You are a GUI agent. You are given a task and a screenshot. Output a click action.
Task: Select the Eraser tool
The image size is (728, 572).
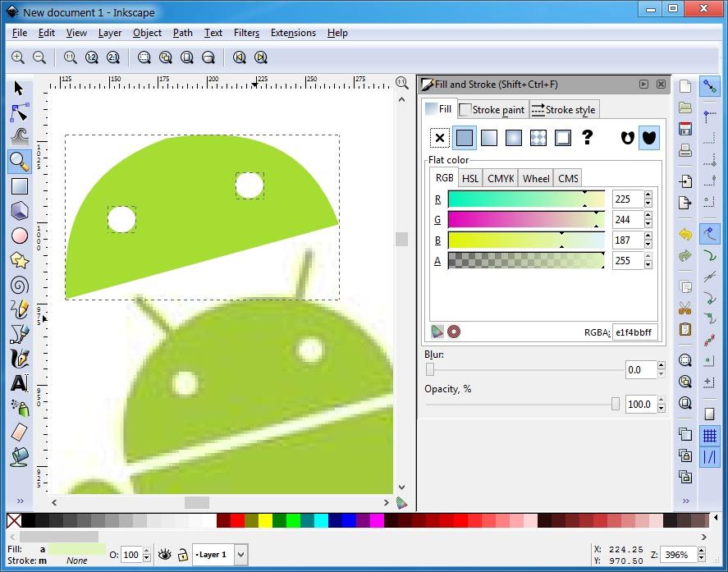19,432
